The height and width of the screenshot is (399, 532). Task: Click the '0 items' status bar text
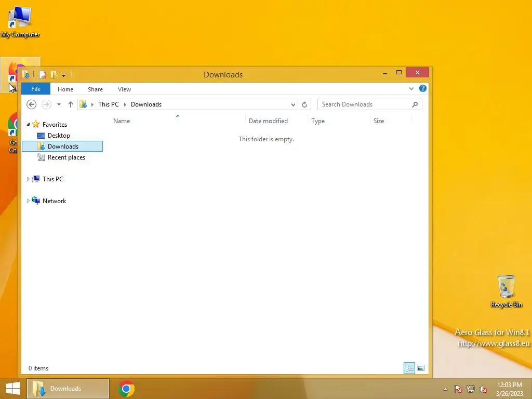38,368
